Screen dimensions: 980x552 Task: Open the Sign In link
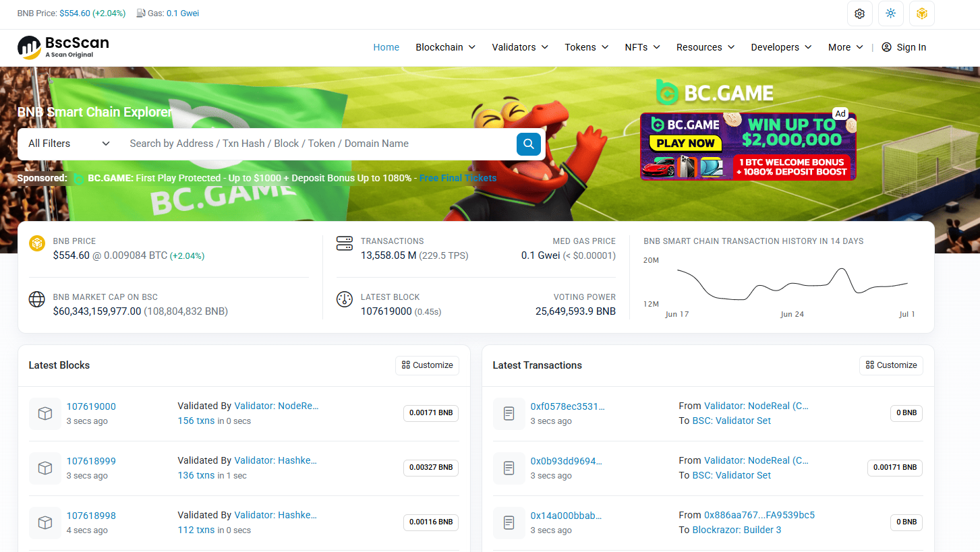904,47
